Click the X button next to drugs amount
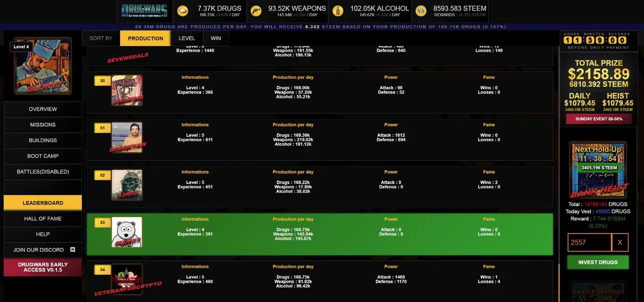This screenshot has width=644, height=302. tap(620, 242)
